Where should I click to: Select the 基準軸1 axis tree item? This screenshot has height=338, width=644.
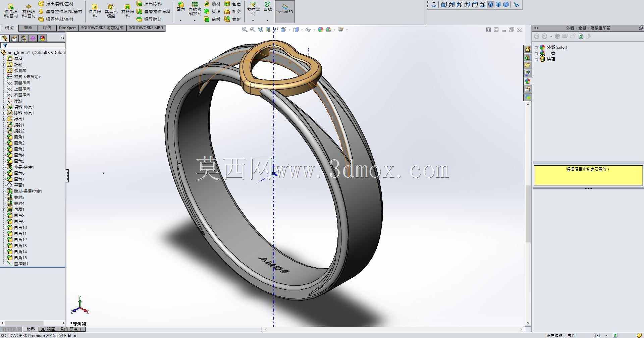point(18,264)
